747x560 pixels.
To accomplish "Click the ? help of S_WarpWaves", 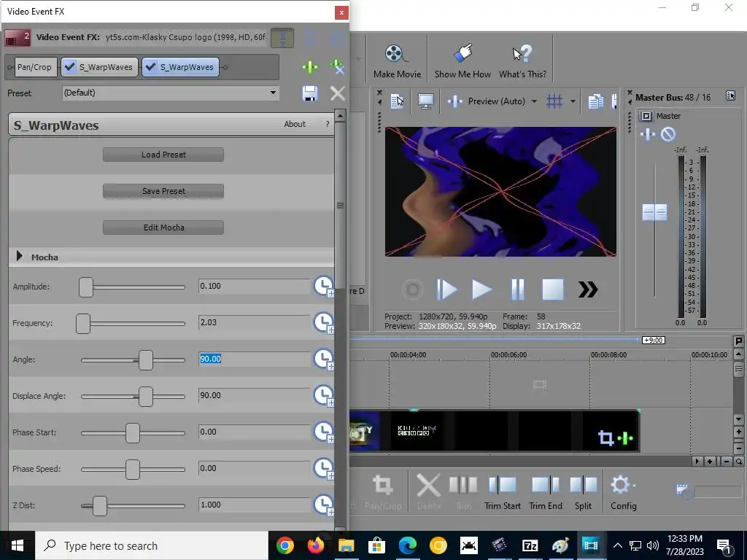I will coord(328,124).
